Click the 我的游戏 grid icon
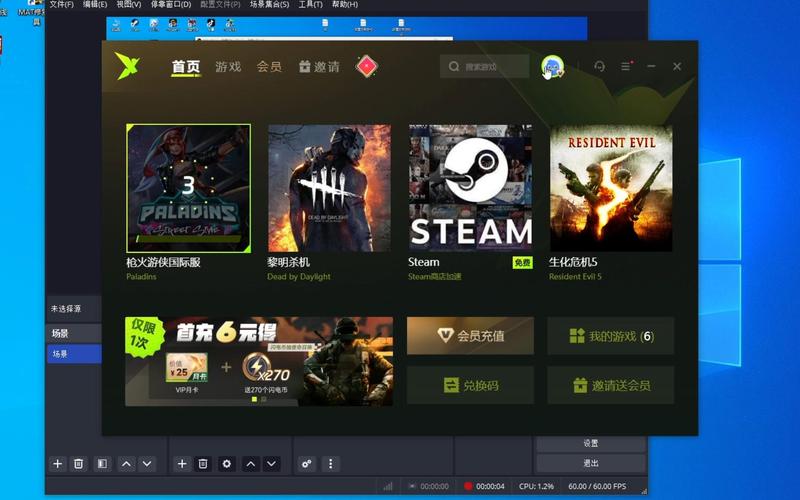 pyautogui.click(x=577, y=336)
